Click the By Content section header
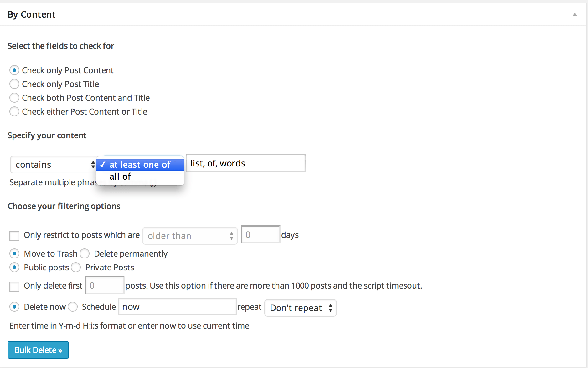The width and height of the screenshot is (588, 368). click(x=31, y=14)
